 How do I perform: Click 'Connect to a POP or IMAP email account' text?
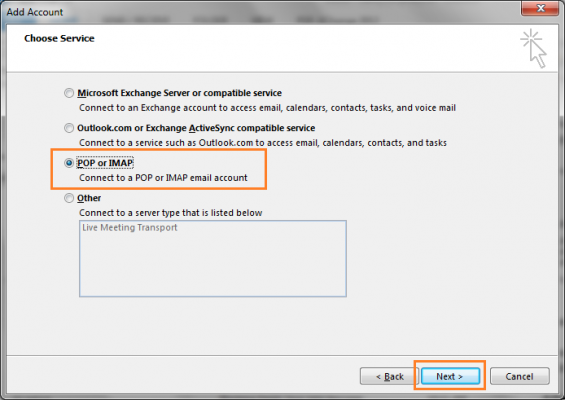point(163,178)
